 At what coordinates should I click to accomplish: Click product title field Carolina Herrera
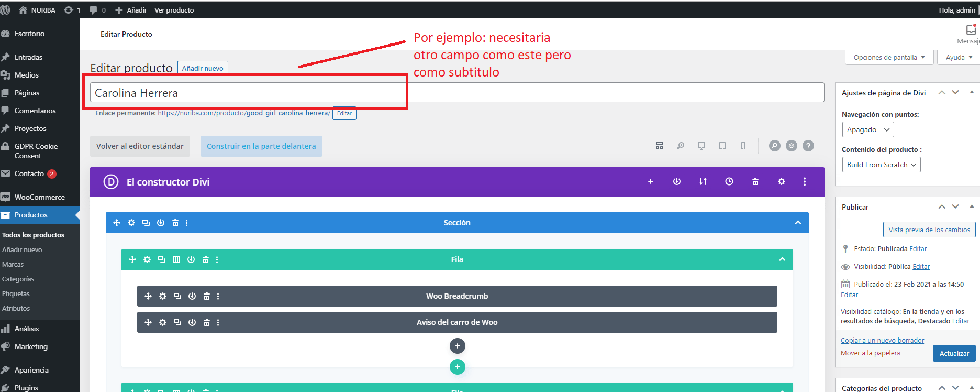pyautogui.click(x=457, y=93)
